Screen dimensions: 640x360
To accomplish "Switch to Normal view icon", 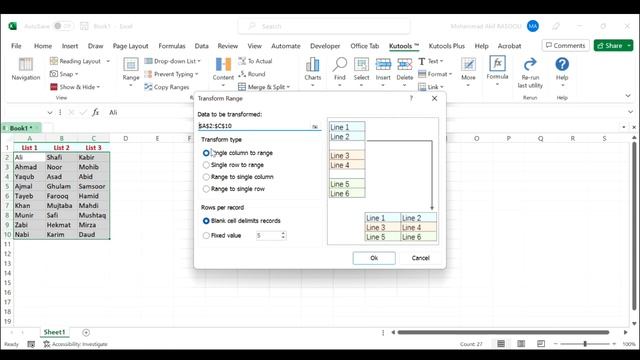I will [501, 344].
